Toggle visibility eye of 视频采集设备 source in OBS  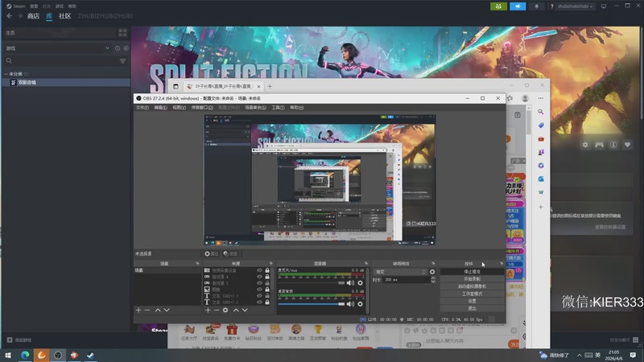coord(259,270)
